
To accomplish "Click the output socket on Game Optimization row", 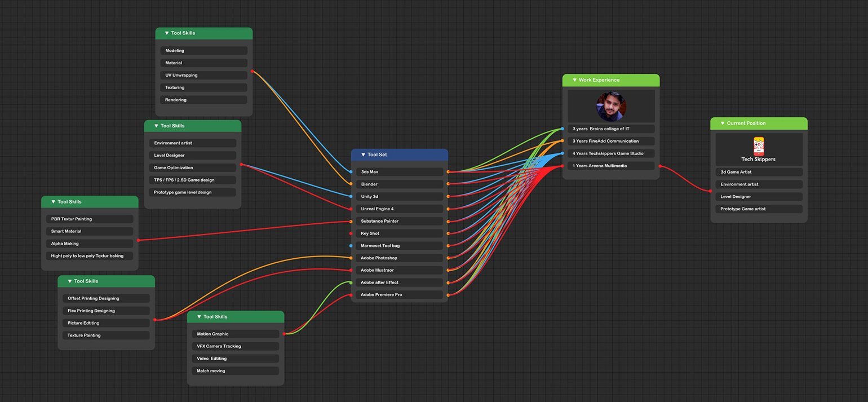I will tap(241, 165).
